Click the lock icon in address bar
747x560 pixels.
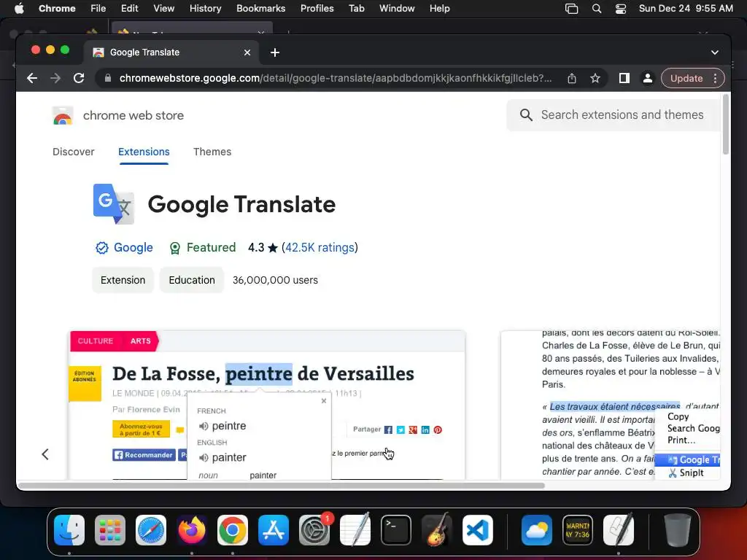108,78
